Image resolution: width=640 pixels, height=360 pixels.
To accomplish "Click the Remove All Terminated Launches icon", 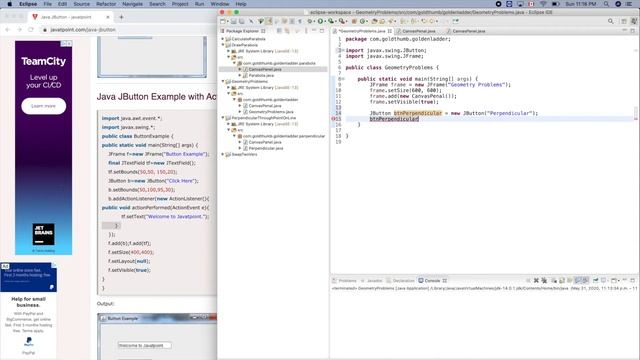I will pos(544,280).
